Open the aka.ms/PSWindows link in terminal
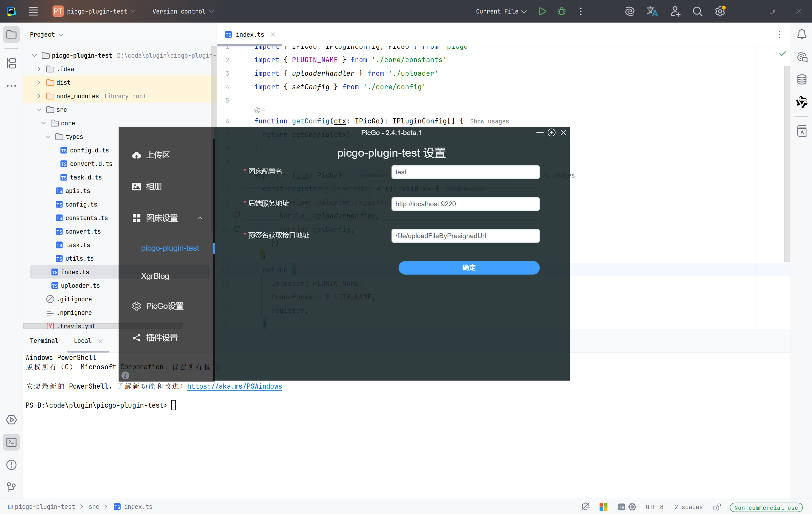The height and width of the screenshot is (514, 812). (x=234, y=386)
